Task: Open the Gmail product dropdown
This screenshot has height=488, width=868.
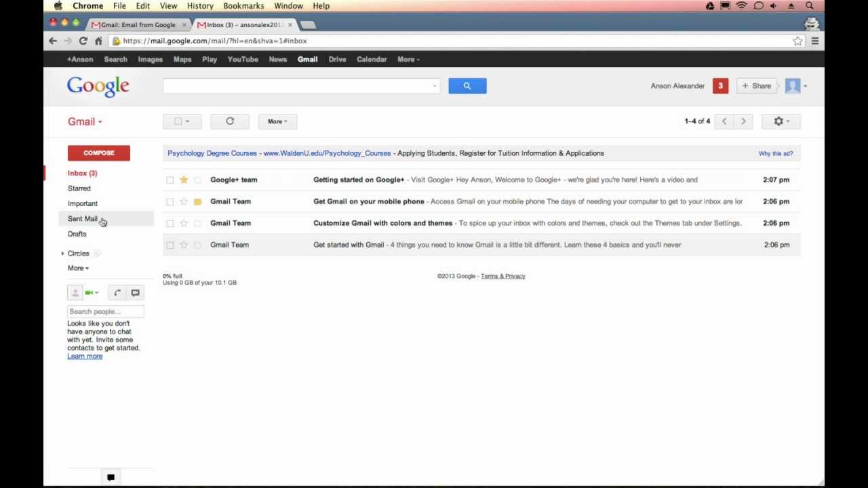Action: pyautogui.click(x=85, y=122)
